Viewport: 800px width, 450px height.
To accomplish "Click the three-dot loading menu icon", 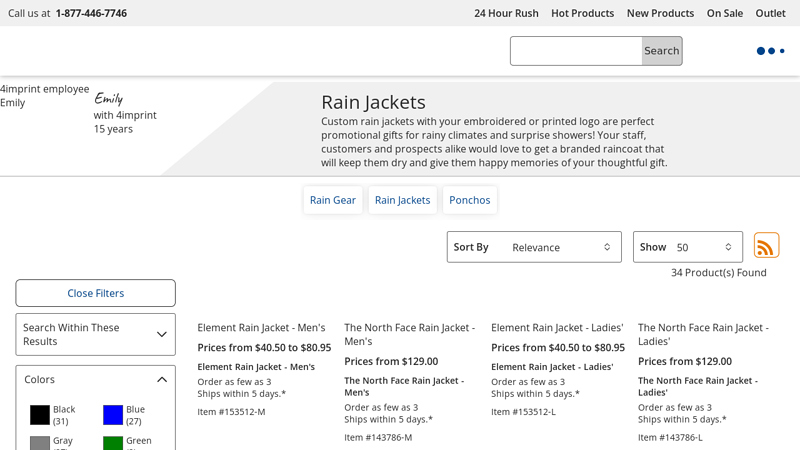I will pos(770,51).
